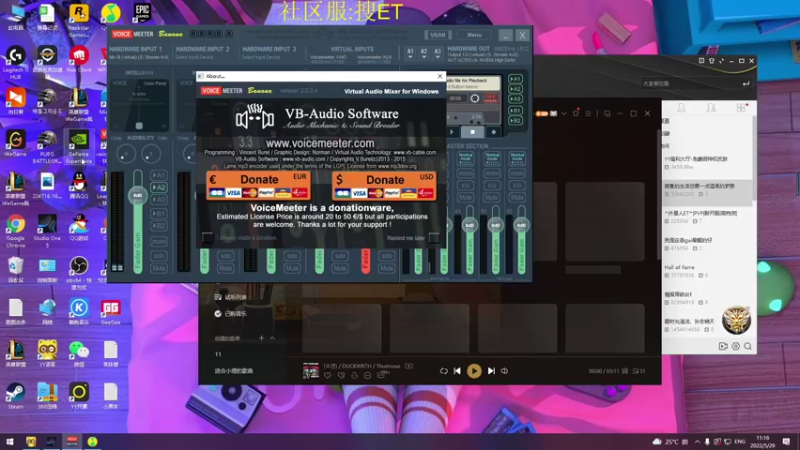Screen dimensions: 800x450
Task: Start recording on the Voicemeeter cassette
Action: click(x=493, y=132)
